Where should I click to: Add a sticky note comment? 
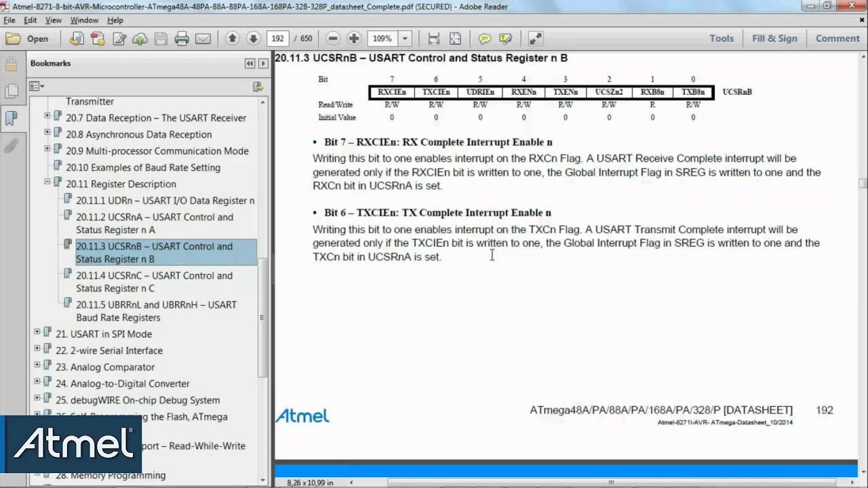point(484,39)
